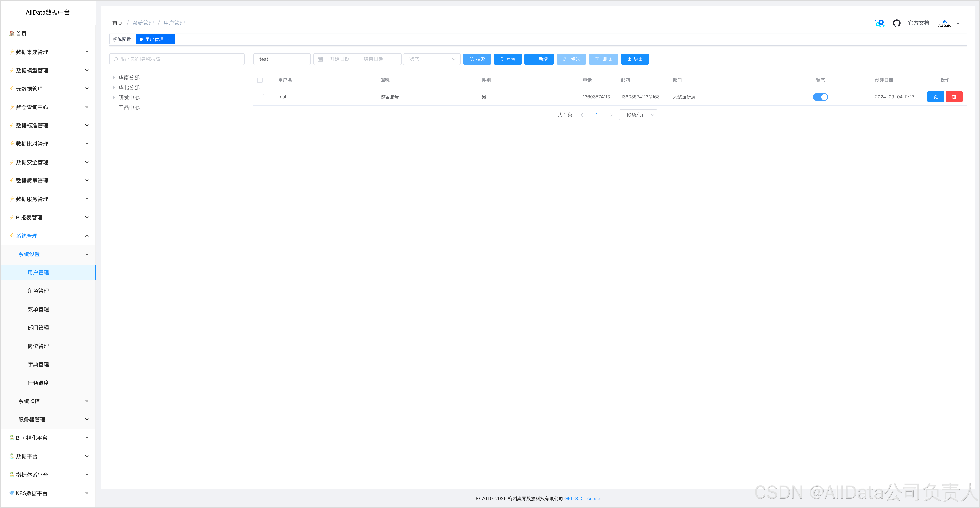Open the GitHub repository icon
Screen dimensions: 980x508
tap(896, 23)
